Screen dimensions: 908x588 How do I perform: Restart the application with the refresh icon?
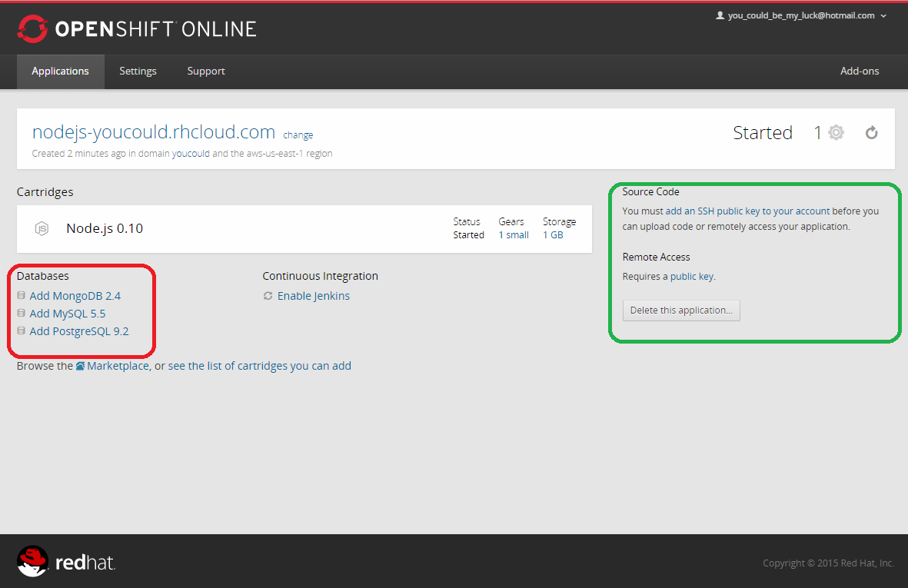coord(871,132)
